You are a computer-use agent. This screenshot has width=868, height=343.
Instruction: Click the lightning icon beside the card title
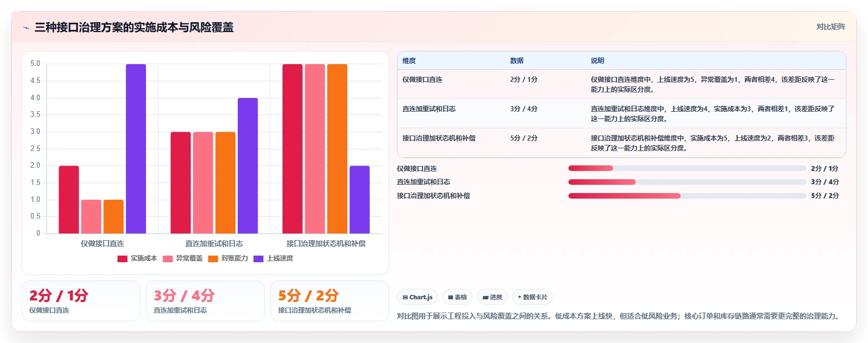(x=26, y=28)
